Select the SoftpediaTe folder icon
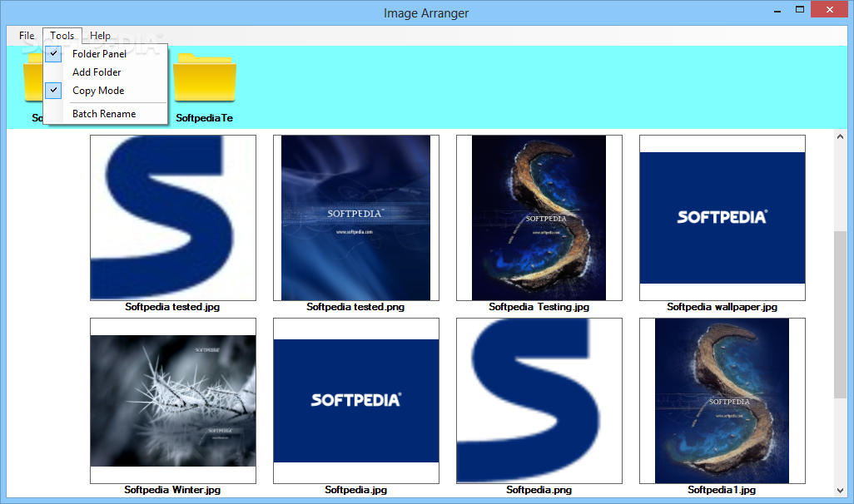The image size is (854, 504). [x=204, y=78]
